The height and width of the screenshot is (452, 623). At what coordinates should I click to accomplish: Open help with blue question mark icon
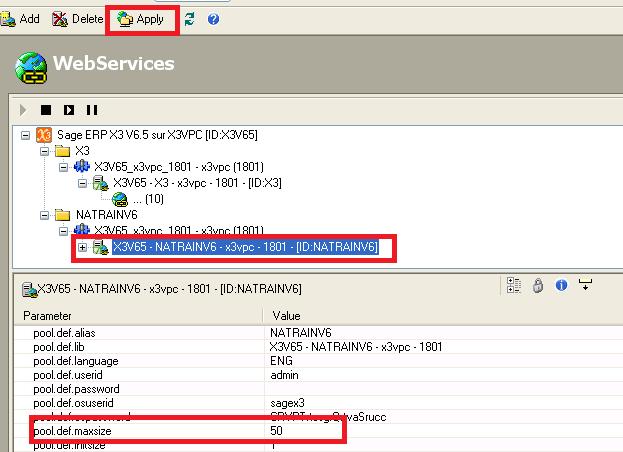[213, 19]
